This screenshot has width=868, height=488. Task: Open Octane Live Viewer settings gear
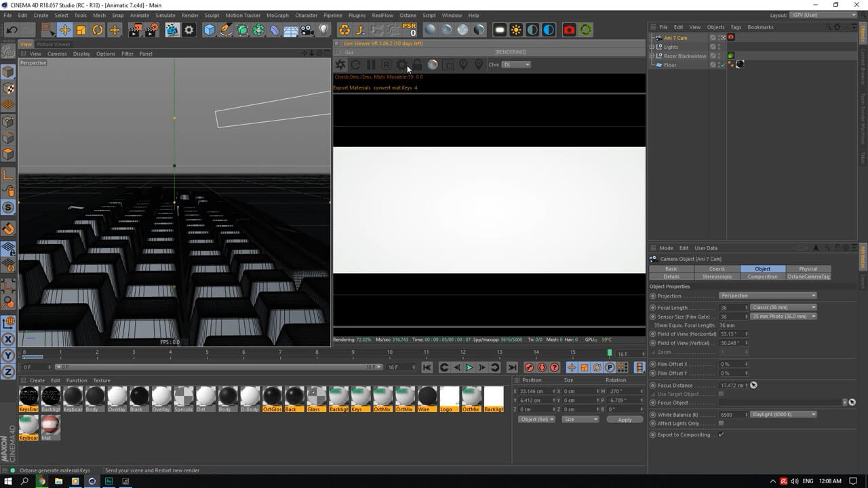401,64
